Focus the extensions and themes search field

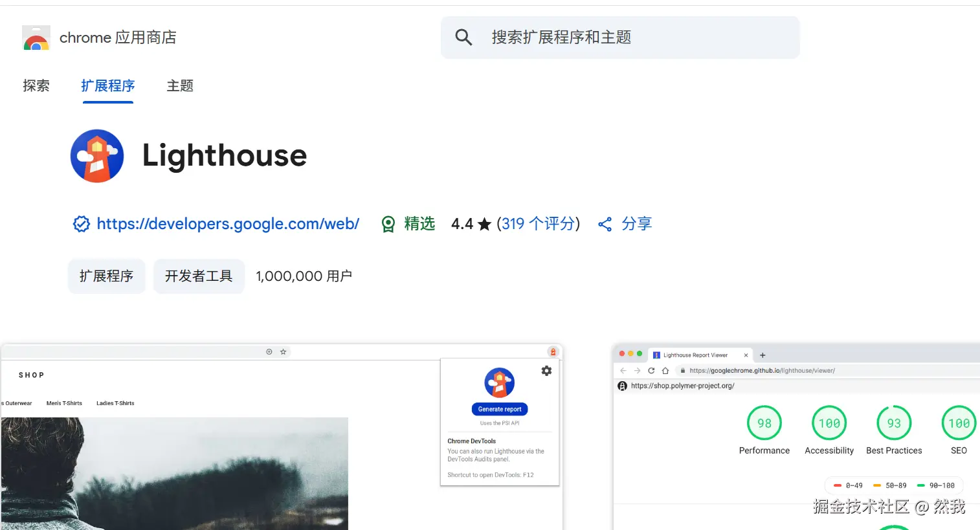tap(620, 38)
